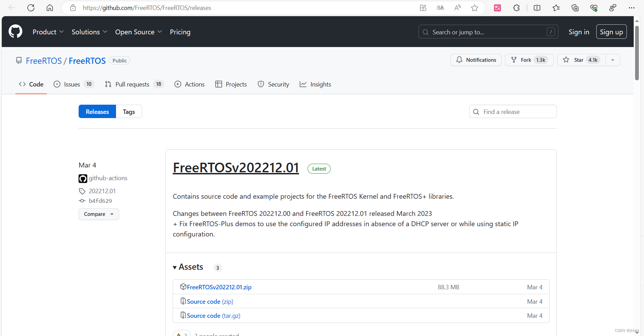
Task: Click the tag icon next to 202212.01
Action: 82,191
